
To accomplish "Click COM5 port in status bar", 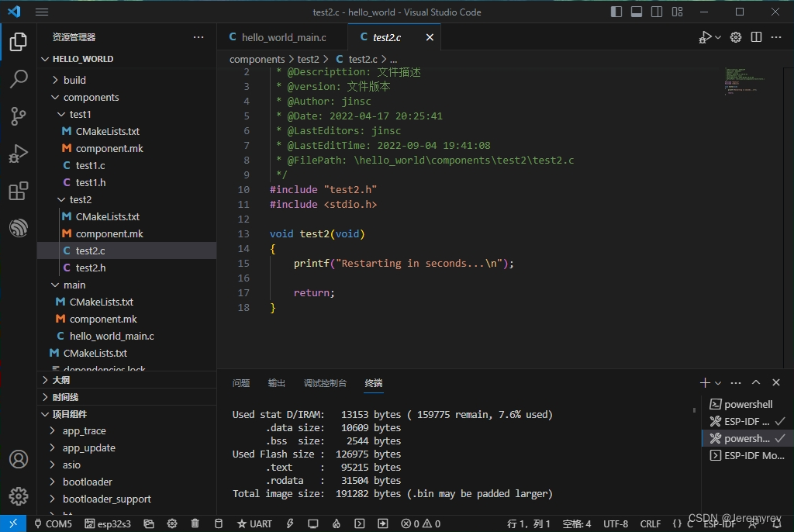I will [x=54, y=523].
